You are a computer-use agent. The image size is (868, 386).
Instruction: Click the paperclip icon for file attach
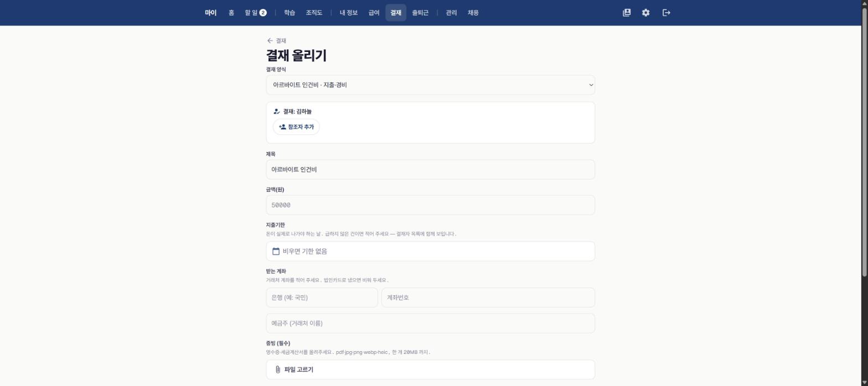[x=277, y=370]
